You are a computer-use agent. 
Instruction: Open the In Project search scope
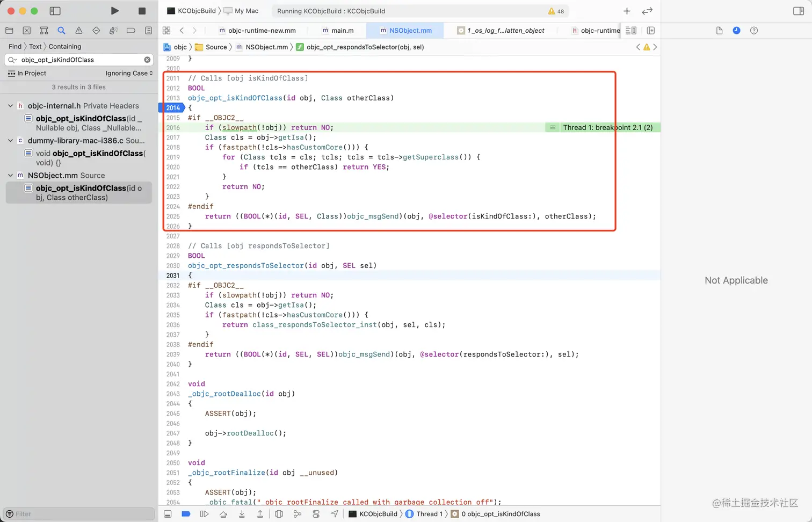tap(27, 73)
